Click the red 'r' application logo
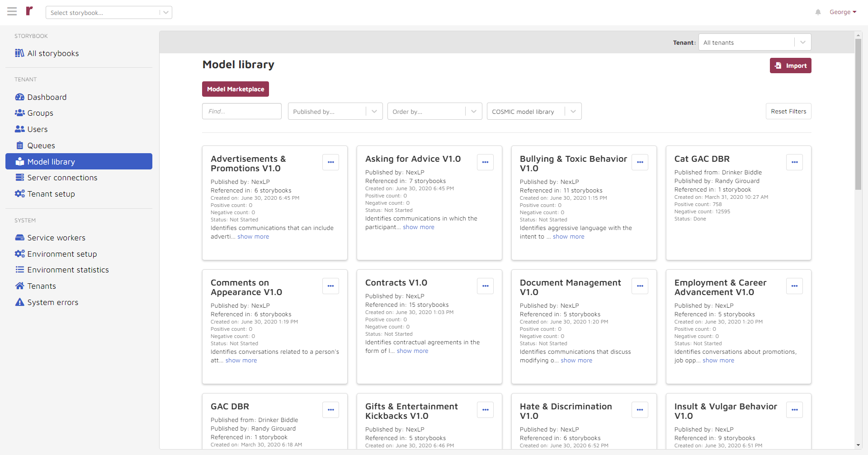Viewport: 868px width, 455px height. click(x=29, y=11)
